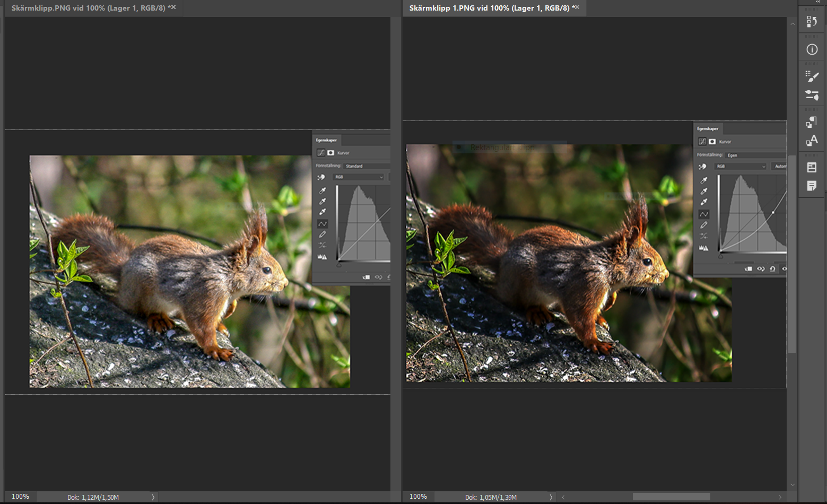Close the Skärmklipp 1.PNG document tab
The image size is (827, 504).
pyautogui.click(x=577, y=7)
